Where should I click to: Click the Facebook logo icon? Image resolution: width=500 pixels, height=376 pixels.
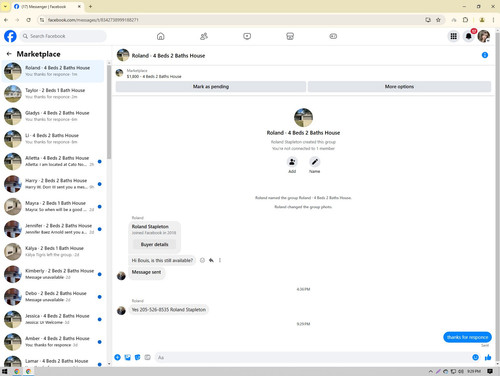(x=10, y=36)
